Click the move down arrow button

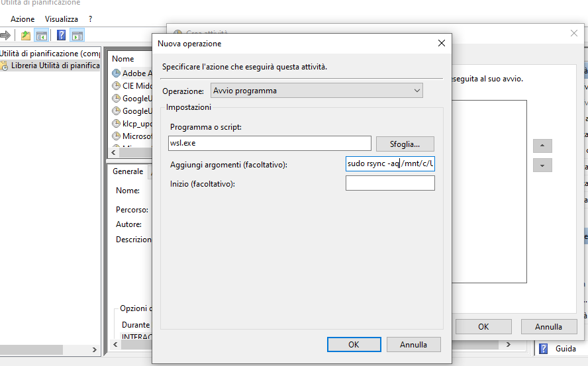click(542, 165)
